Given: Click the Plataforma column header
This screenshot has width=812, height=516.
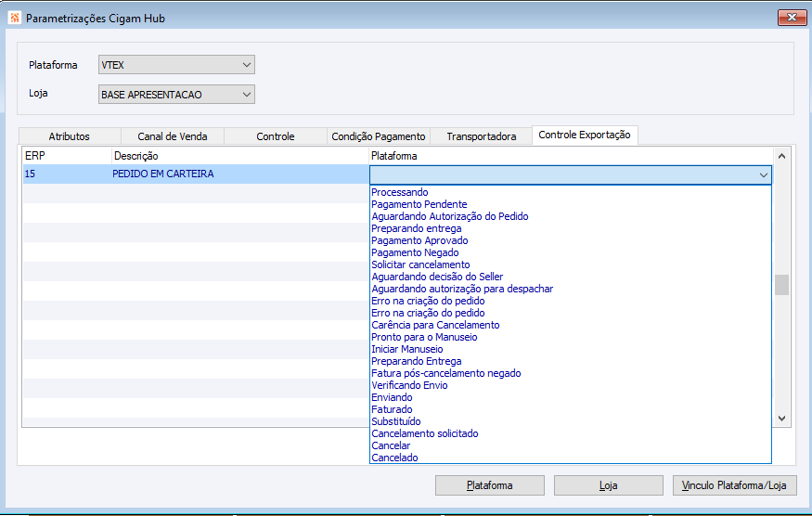Looking at the screenshot, I should click(571, 155).
